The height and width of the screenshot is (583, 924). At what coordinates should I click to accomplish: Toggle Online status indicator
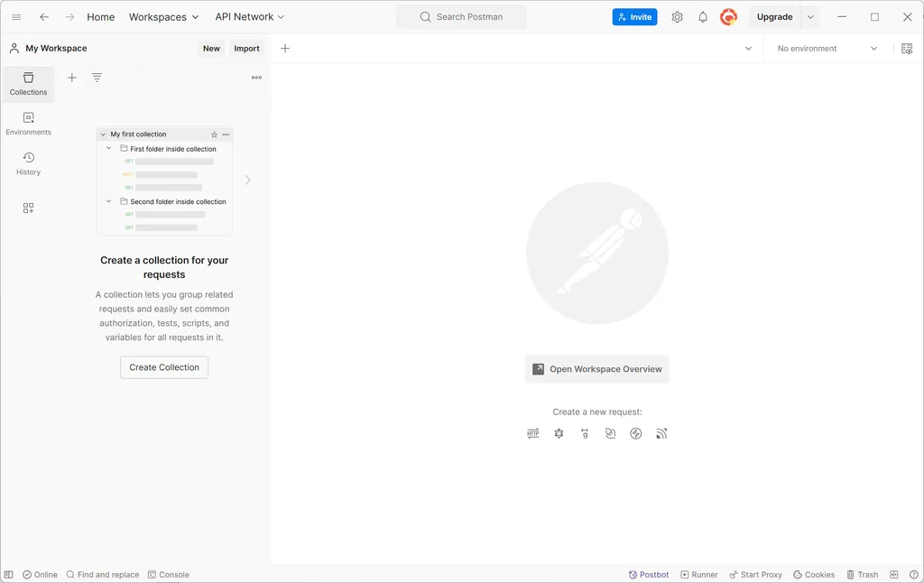point(40,574)
